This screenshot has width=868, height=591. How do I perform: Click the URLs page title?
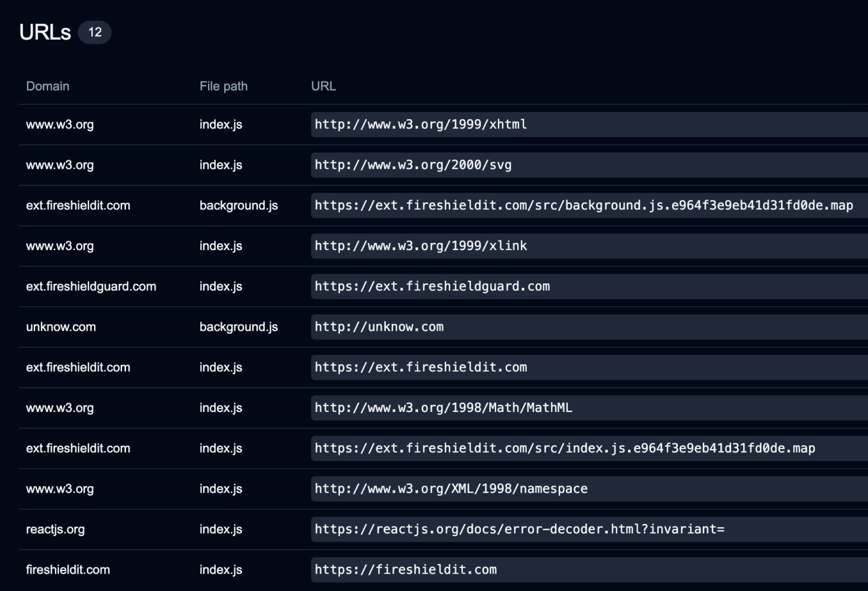pyautogui.click(x=45, y=33)
